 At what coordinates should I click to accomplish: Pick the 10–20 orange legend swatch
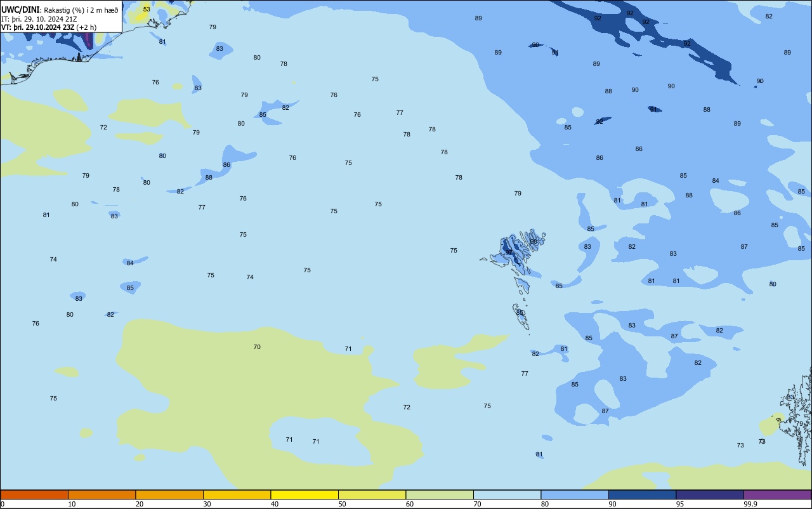(x=101, y=494)
